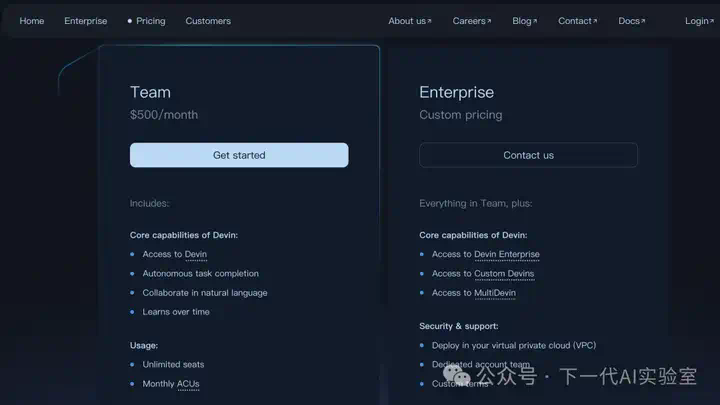Viewport: 720px width, 405px height.
Task: Click the underlined Custom Devins term
Action: [x=504, y=274]
